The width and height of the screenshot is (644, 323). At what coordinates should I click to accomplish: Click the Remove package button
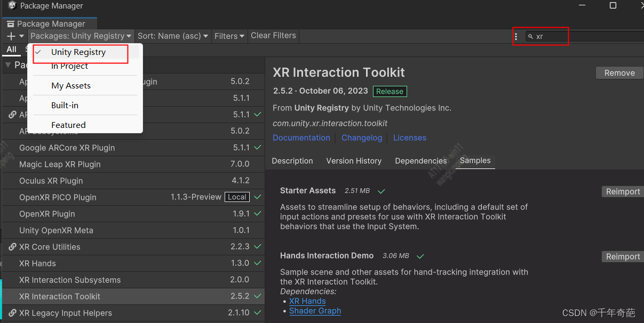click(x=619, y=73)
